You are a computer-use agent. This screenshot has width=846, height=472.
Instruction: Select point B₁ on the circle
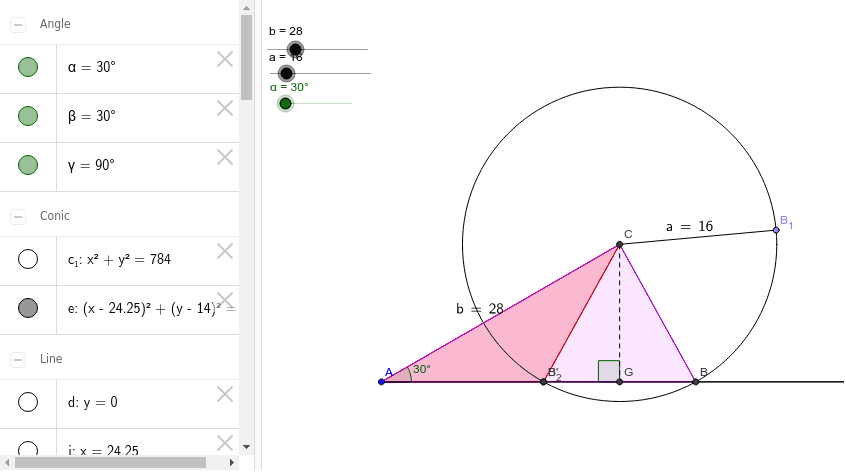click(776, 230)
